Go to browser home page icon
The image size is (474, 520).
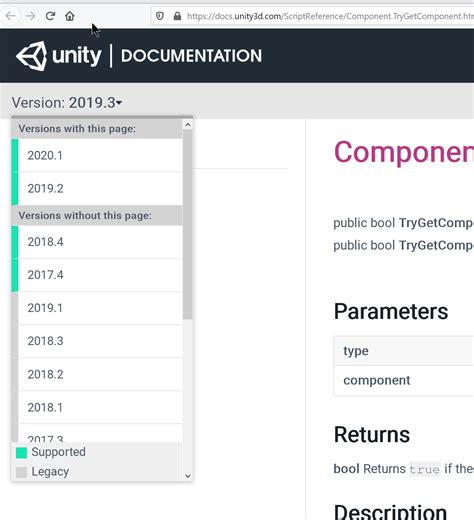70,16
